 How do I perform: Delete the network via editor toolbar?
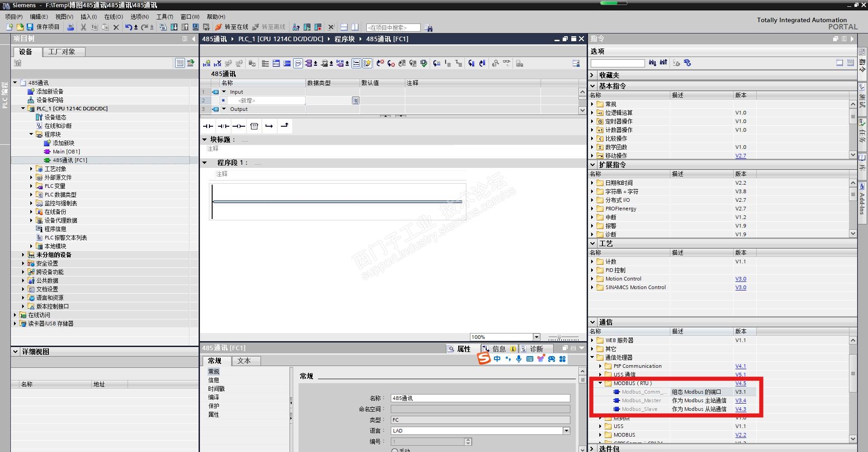[218, 63]
